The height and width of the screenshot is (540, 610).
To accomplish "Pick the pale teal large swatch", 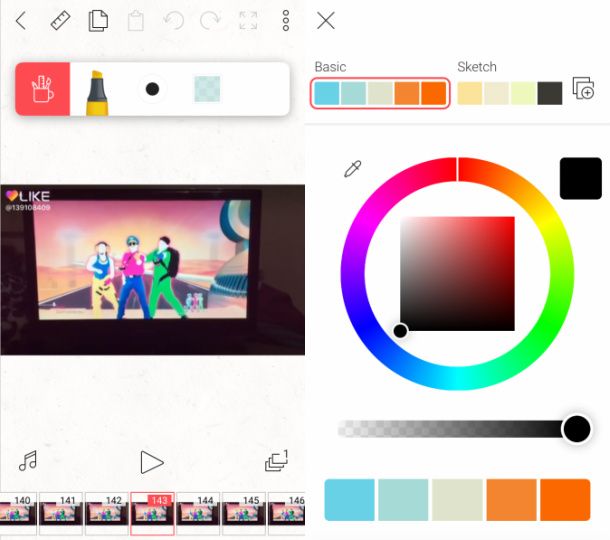I will pyautogui.click(x=403, y=500).
